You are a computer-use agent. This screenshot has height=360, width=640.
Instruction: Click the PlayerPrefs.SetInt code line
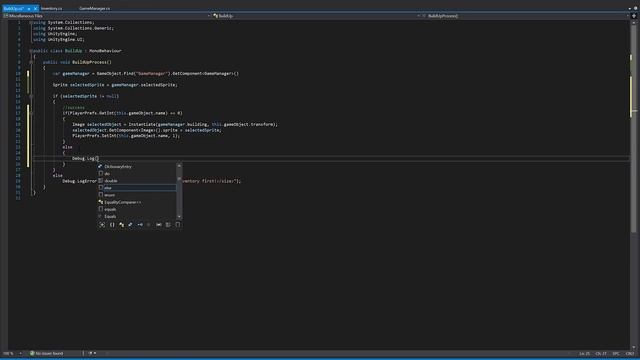tap(126, 136)
